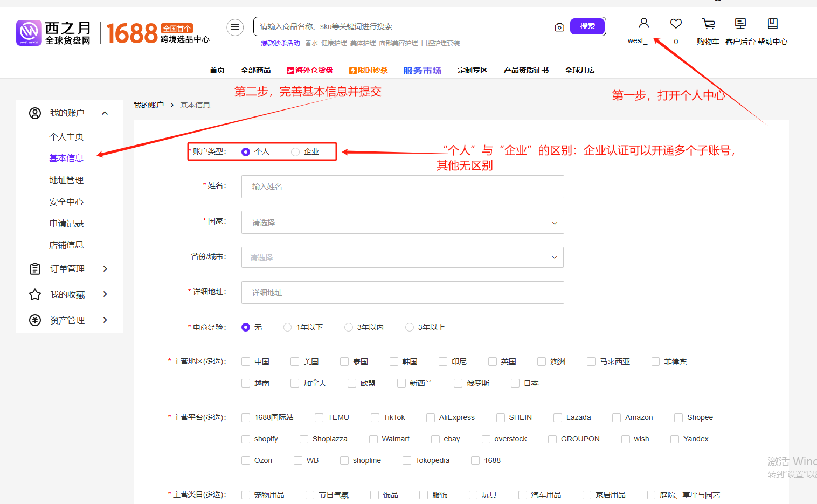Open 店铺信息 in sidebar
817x504 pixels.
66,245
